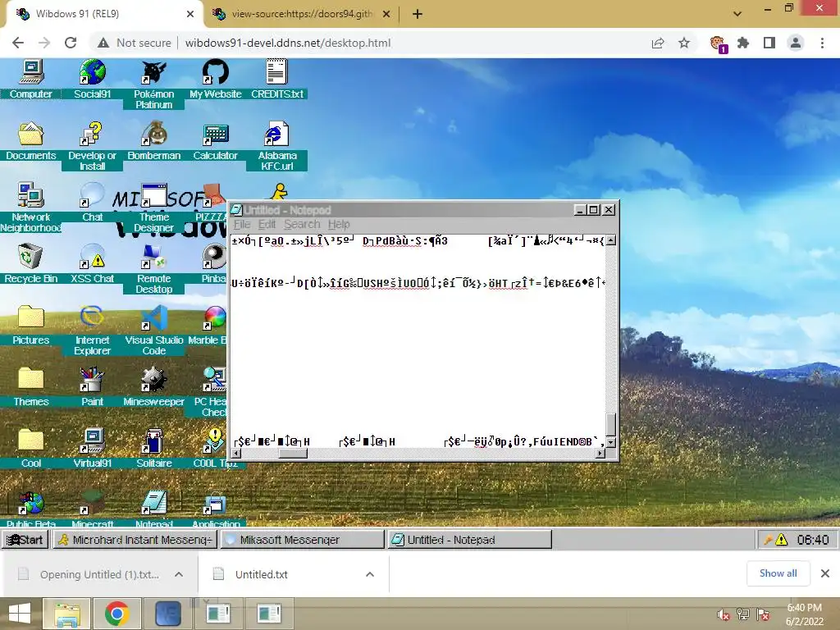
Task: Open Notepad Help menu
Action: point(339,225)
